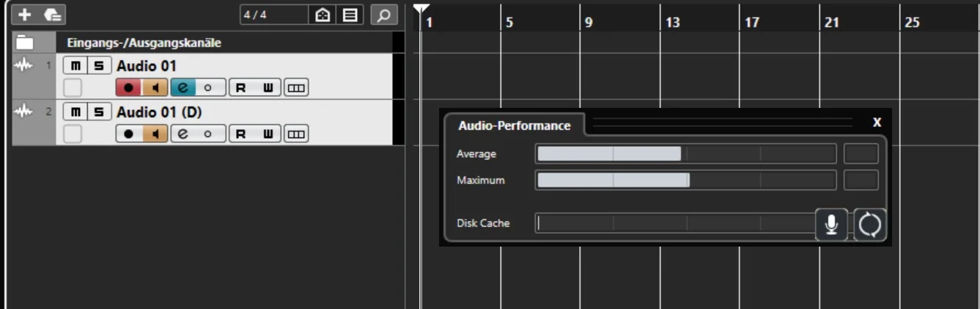Image resolution: width=980 pixels, height=309 pixels.
Task: Click the microphone icon in Audio-Performance
Action: pyautogui.click(x=831, y=225)
